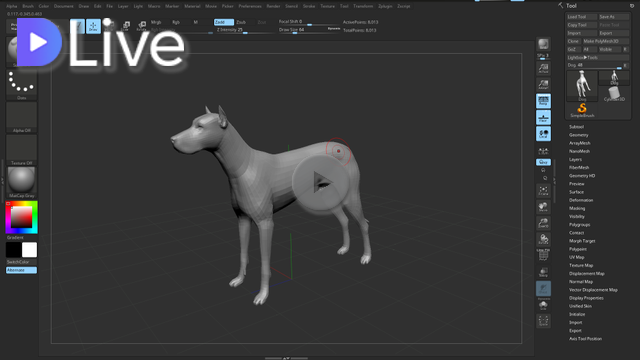Image resolution: width=640 pixels, height=360 pixels.
Task: Toggle the Floor grid button
Action: [543, 118]
